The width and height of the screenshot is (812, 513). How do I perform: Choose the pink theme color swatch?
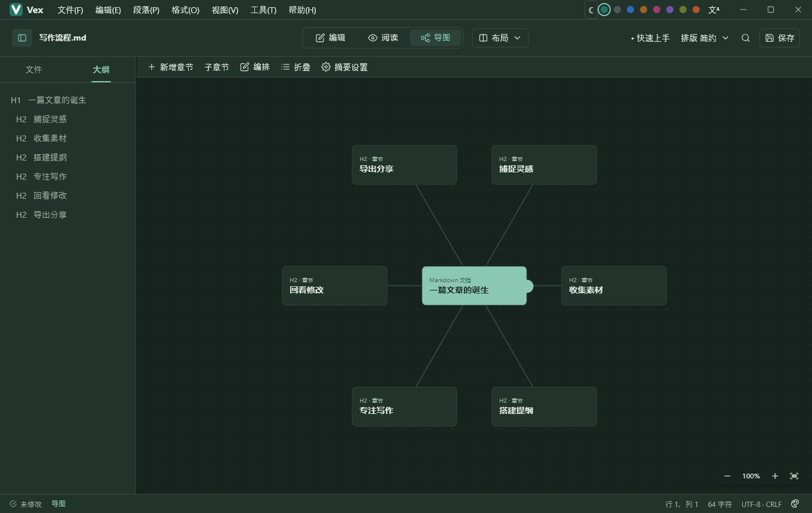(x=657, y=10)
